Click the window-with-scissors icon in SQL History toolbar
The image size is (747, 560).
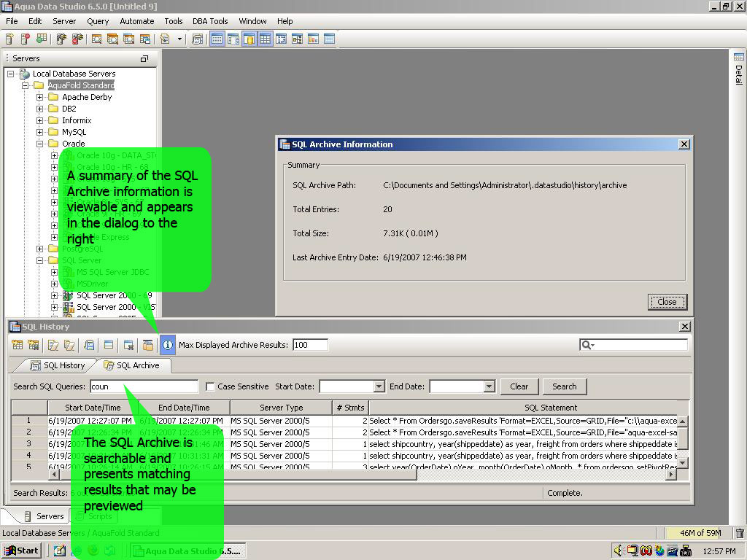[x=128, y=345]
